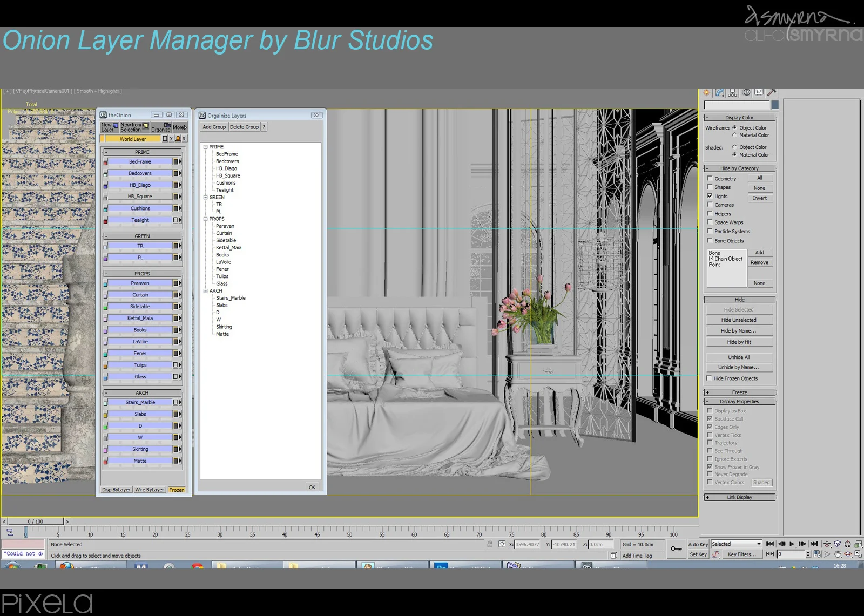Toggle Key Mode next to frame field
This screenshot has width=864, height=616.
pyautogui.click(x=770, y=554)
